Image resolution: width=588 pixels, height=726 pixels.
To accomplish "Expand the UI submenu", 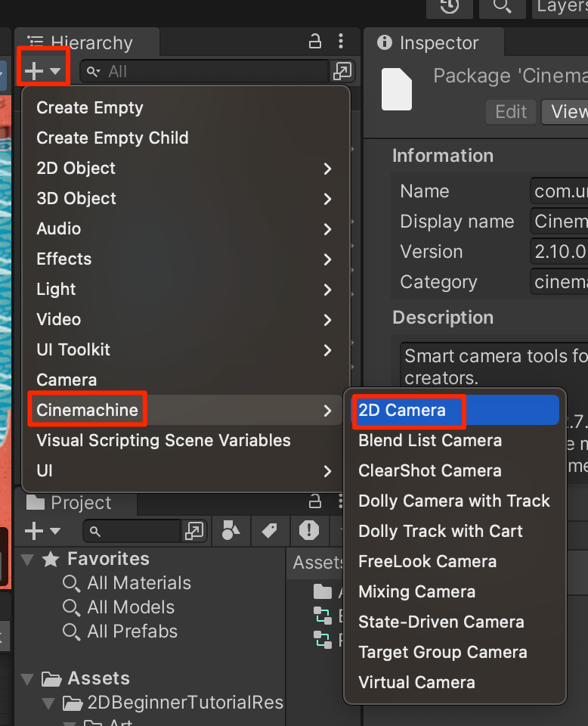I will pos(186,470).
